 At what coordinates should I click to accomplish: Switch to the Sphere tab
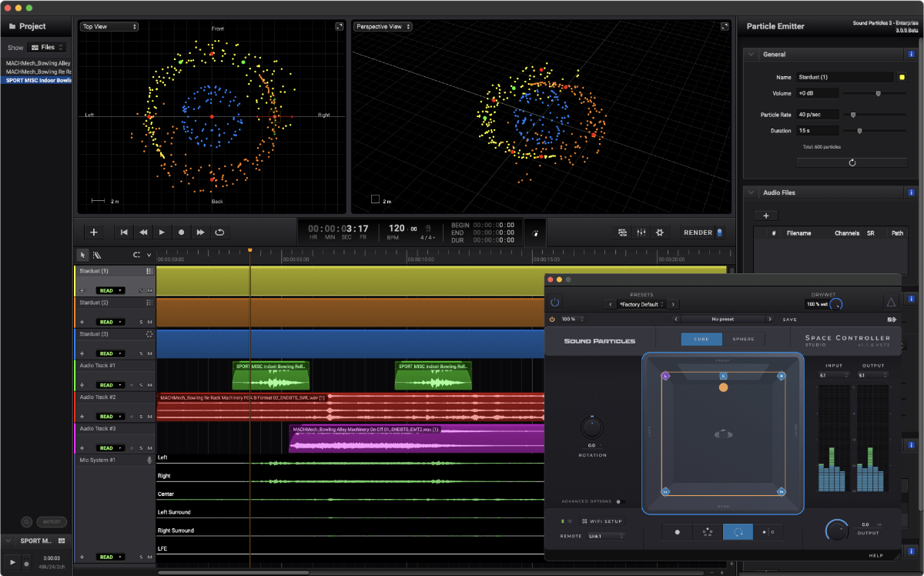(743, 339)
